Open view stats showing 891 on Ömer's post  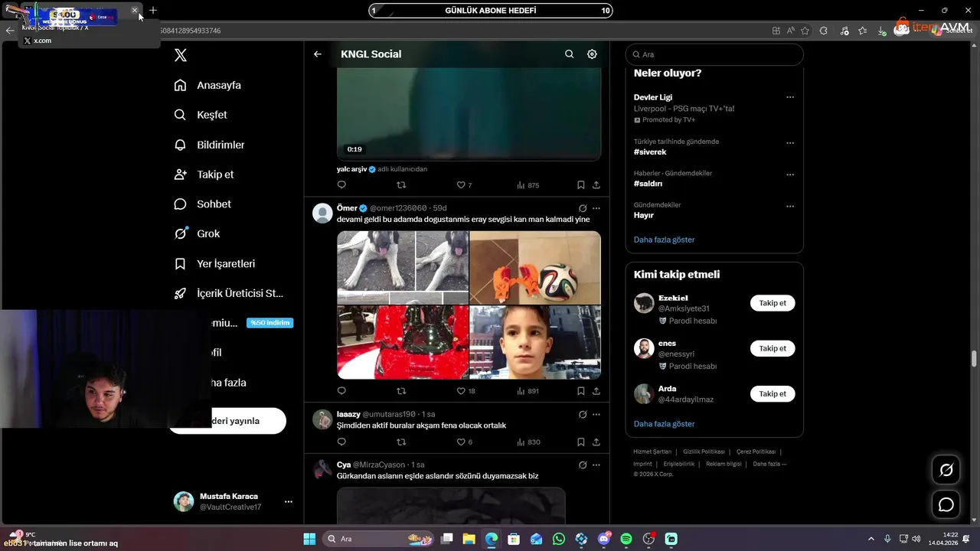(x=528, y=391)
